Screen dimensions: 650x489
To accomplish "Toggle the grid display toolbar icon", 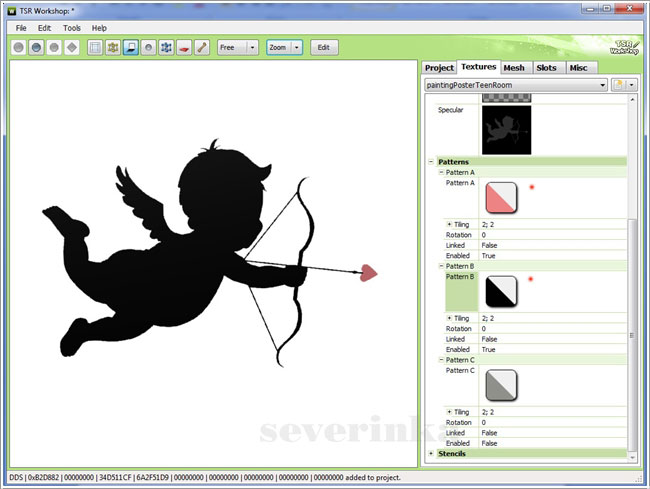I will pos(95,47).
